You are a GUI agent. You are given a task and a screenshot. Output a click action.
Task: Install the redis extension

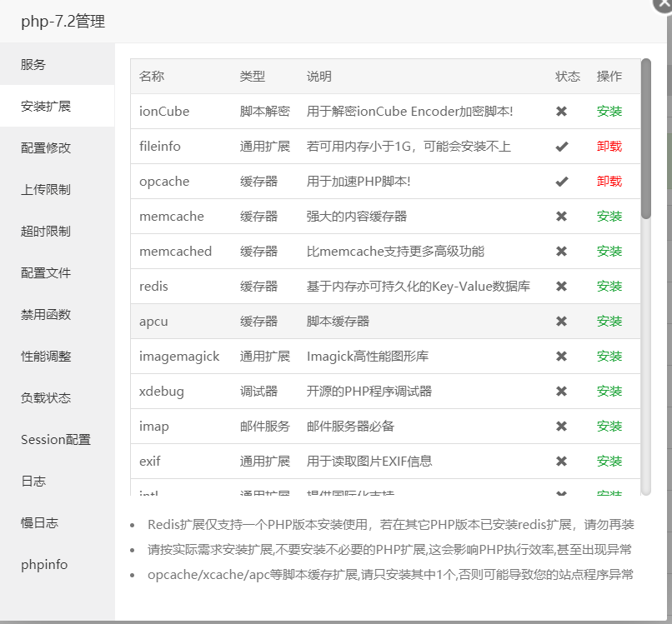pyautogui.click(x=609, y=286)
